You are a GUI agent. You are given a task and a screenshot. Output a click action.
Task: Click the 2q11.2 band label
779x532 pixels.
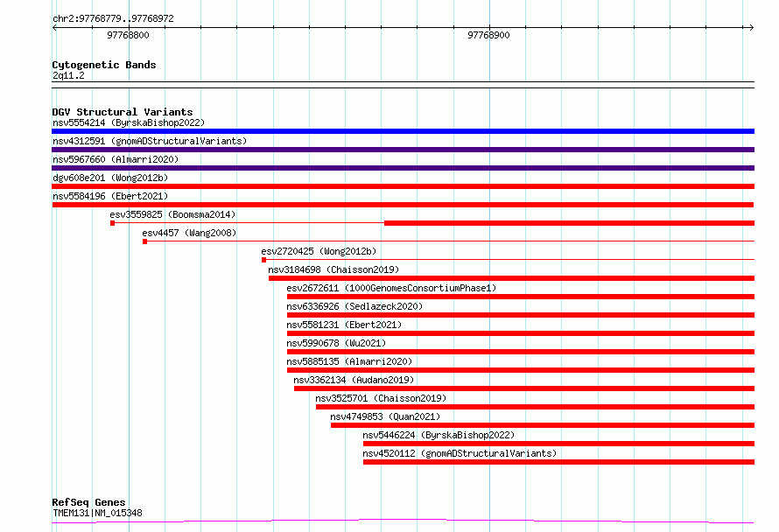coord(68,75)
